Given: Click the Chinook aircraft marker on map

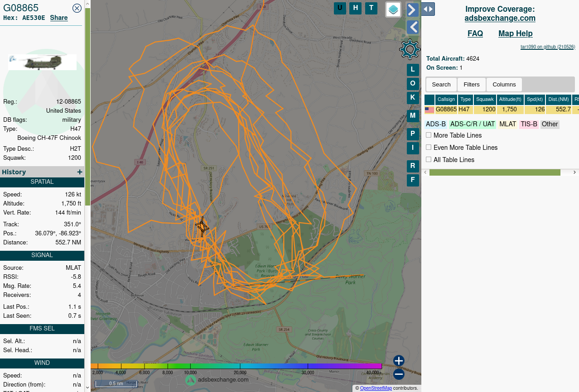Looking at the screenshot, I should tap(202, 226).
